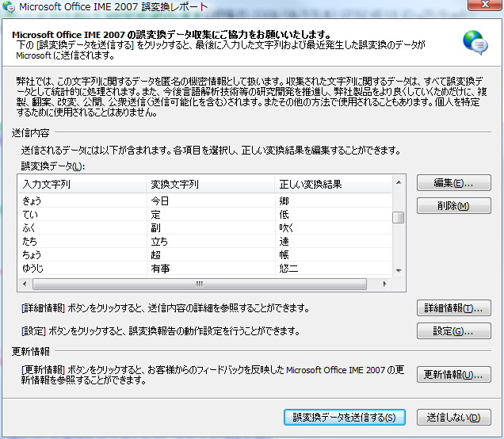Image resolution: width=504 pixels, height=439 pixels.
Task: Select the きょう row
Action: tap(204, 200)
